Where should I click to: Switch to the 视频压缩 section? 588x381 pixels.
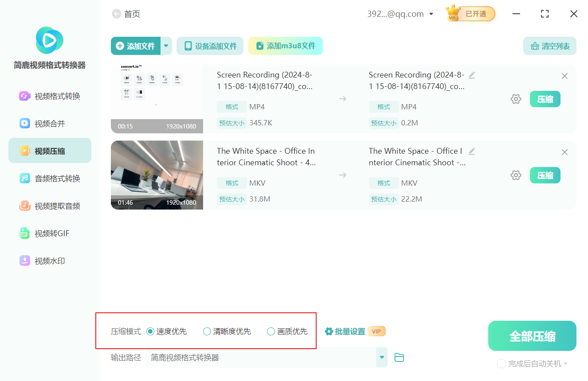[x=50, y=150]
